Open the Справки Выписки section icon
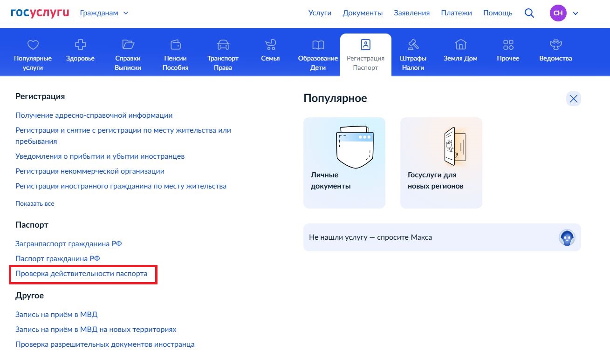610x364 pixels. click(x=128, y=45)
